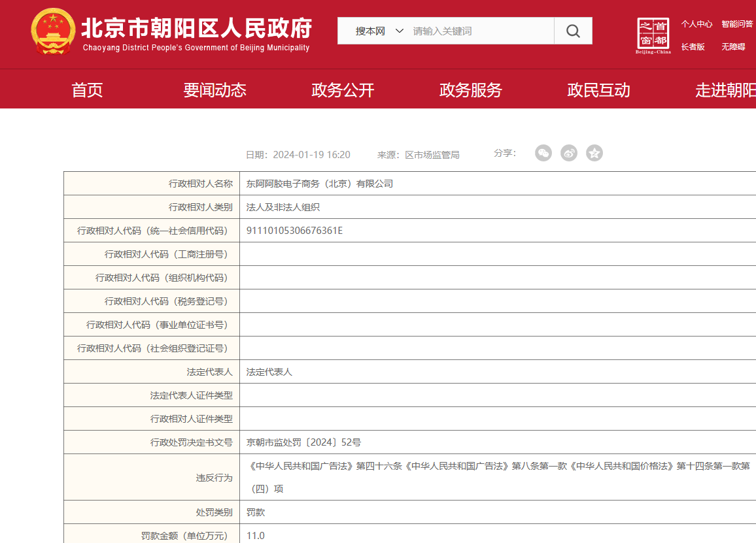756x543 pixels.
Task: Open the 政务公开 navigation menu
Action: 343,90
